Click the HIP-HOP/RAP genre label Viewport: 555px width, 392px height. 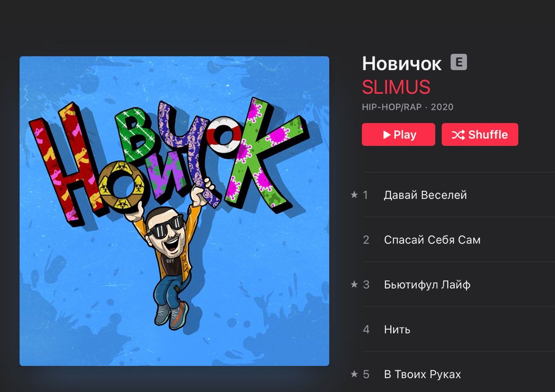point(392,107)
